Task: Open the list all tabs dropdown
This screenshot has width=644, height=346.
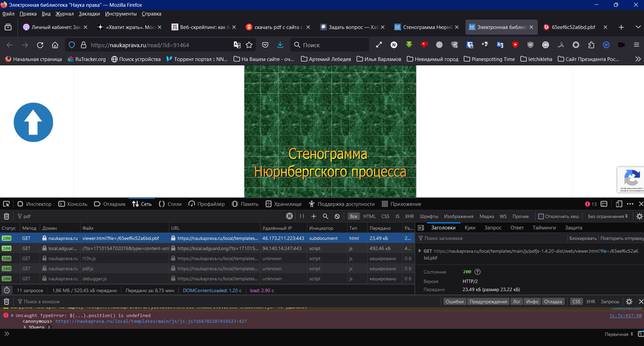Action: tap(638, 27)
